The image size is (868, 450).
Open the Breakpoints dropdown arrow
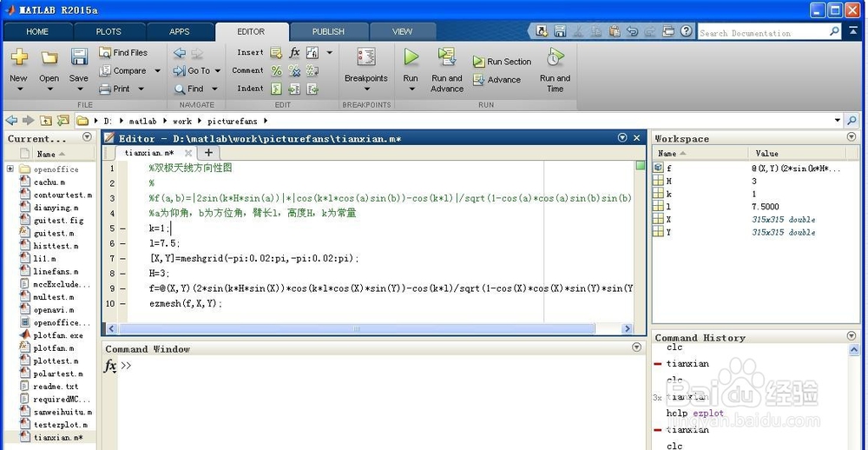pos(366,89)
